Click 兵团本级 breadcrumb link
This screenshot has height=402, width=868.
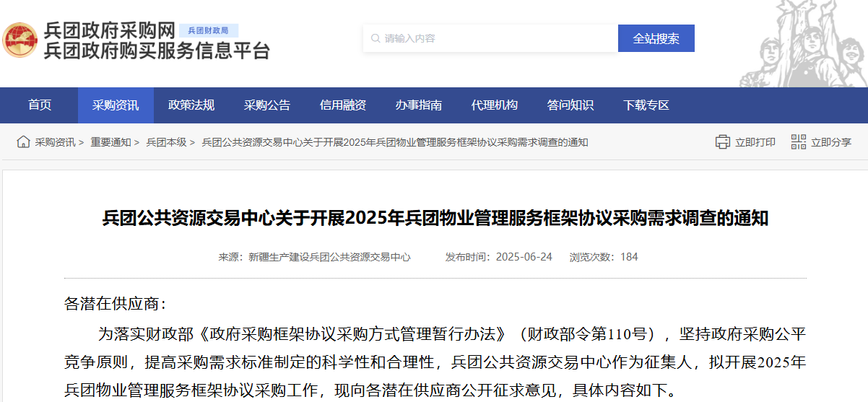167,142
